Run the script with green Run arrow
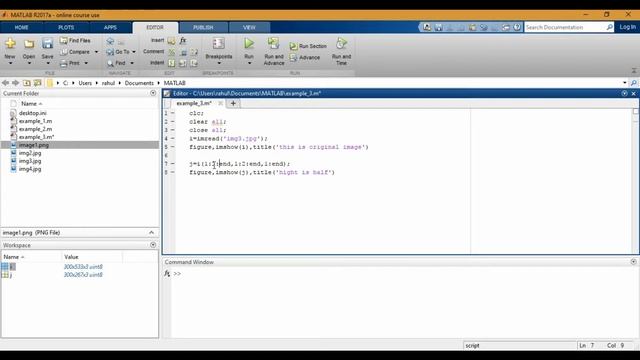The image size is (640, 360). (x=249, y=43)
